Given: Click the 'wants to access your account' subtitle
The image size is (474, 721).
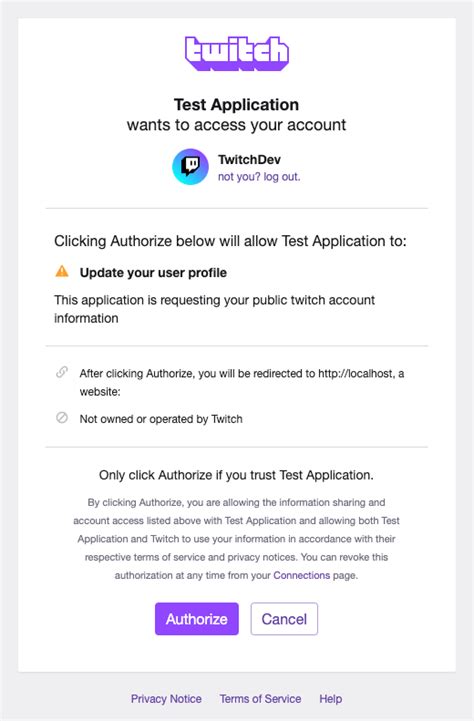Looking at the screenshot, I should [236, 125].
